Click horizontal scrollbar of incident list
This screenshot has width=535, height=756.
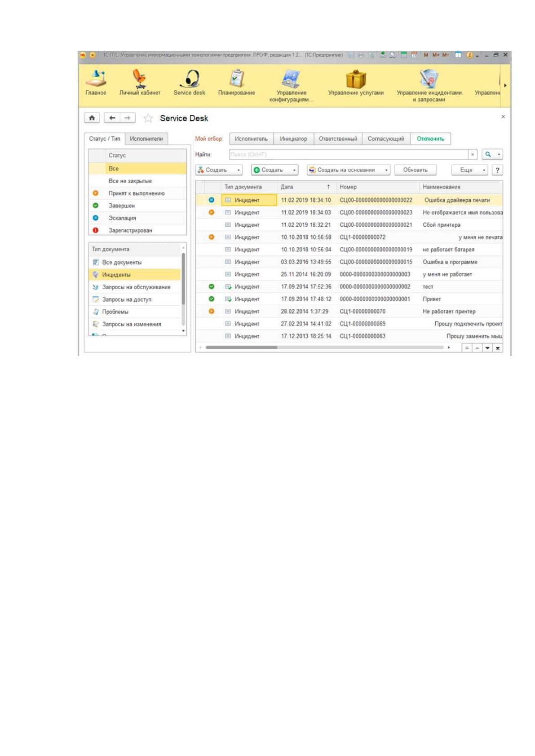coord(324,347)
